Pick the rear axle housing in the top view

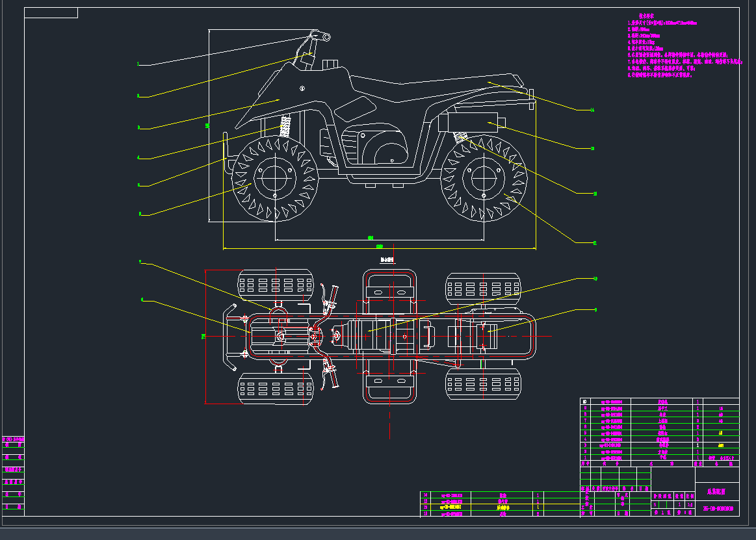486,336
